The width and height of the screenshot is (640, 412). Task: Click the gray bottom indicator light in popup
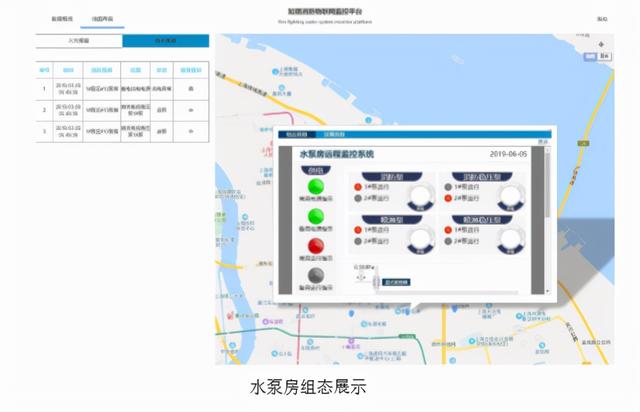click(316, 276)
